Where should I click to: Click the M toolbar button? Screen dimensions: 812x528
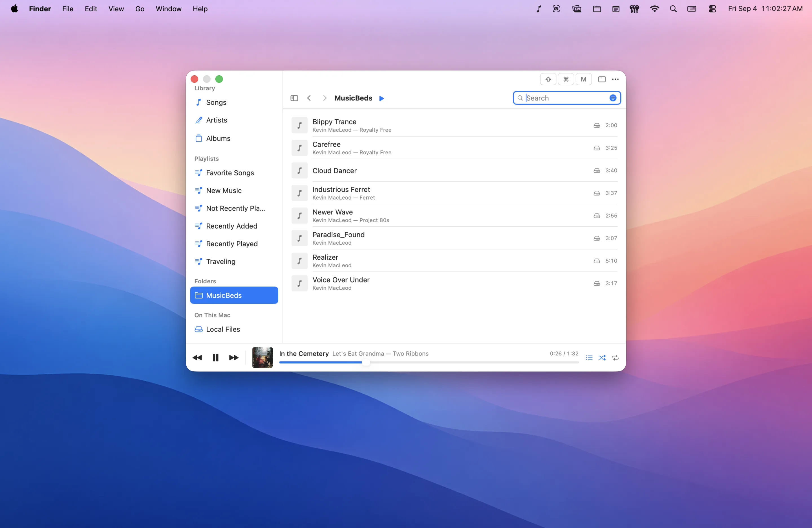coord(583,79)
